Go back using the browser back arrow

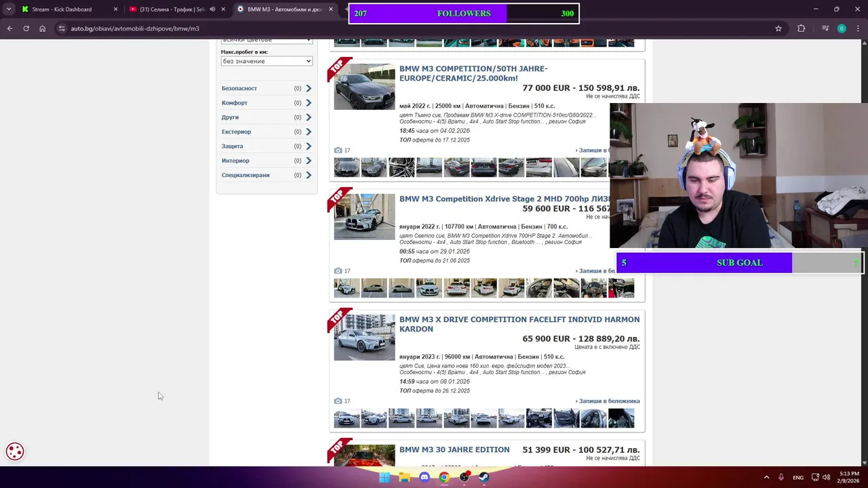[9, 28]
